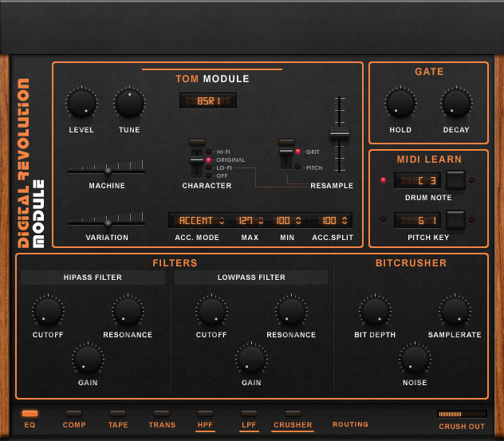Click the Lowpass Filter Resonance knob
Screen dimensions: 504x441
(291, 311)
